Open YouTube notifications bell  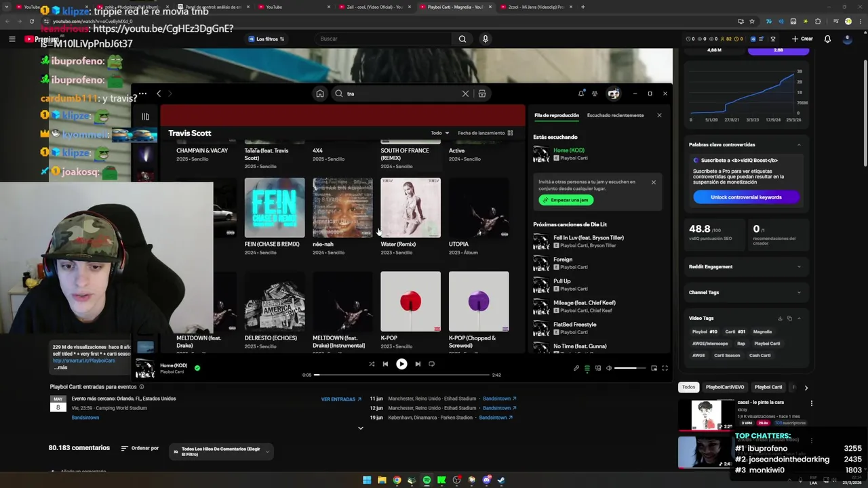827,39
